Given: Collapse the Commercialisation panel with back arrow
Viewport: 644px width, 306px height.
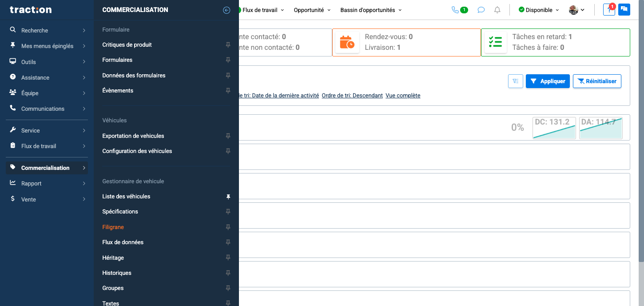Looking at the screenshot, I should click(x=227, y=10).
